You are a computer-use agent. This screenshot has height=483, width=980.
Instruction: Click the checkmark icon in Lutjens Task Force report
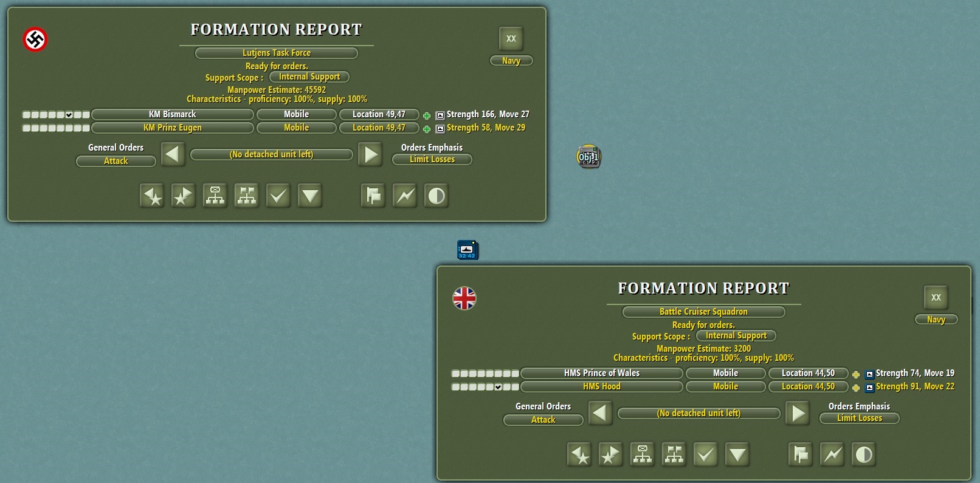(278, 196)
